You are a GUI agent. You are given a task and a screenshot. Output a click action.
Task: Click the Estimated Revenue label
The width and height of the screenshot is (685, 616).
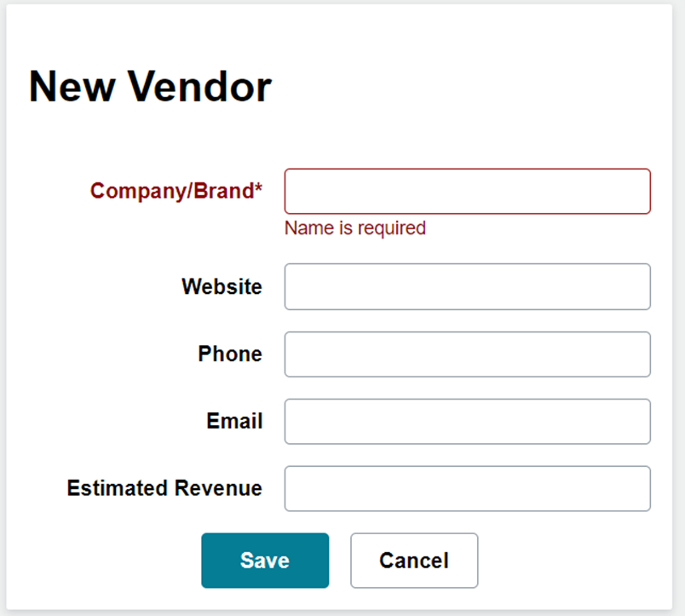click(164, 488)
